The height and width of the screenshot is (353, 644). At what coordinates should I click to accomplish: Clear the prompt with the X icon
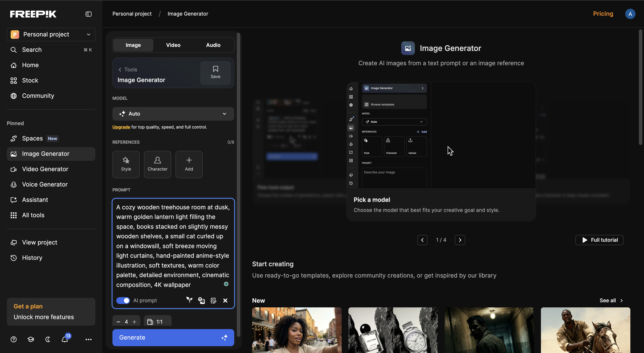point(225,301)
